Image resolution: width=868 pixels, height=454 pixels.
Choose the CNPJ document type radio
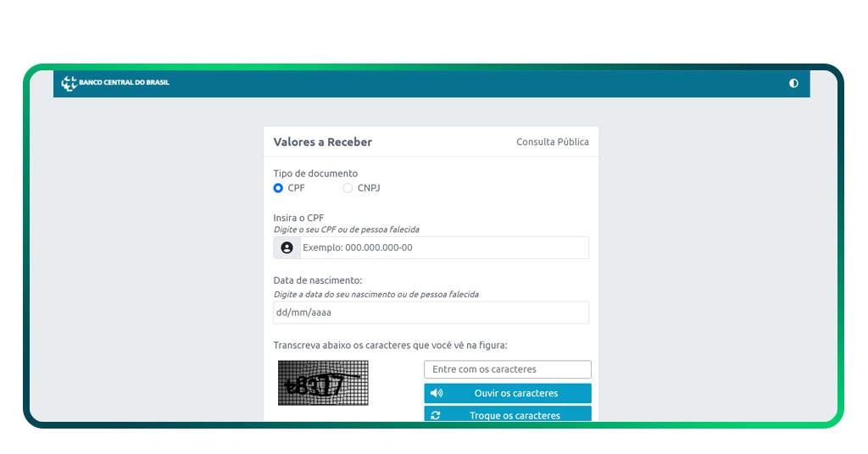(x=348, y=188)
